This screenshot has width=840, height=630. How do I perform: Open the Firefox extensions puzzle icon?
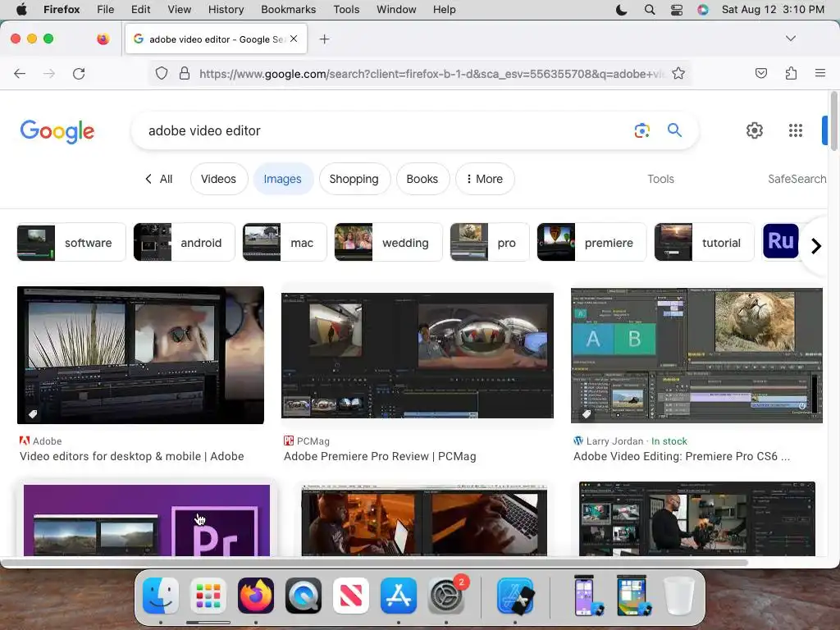[791, 73]
